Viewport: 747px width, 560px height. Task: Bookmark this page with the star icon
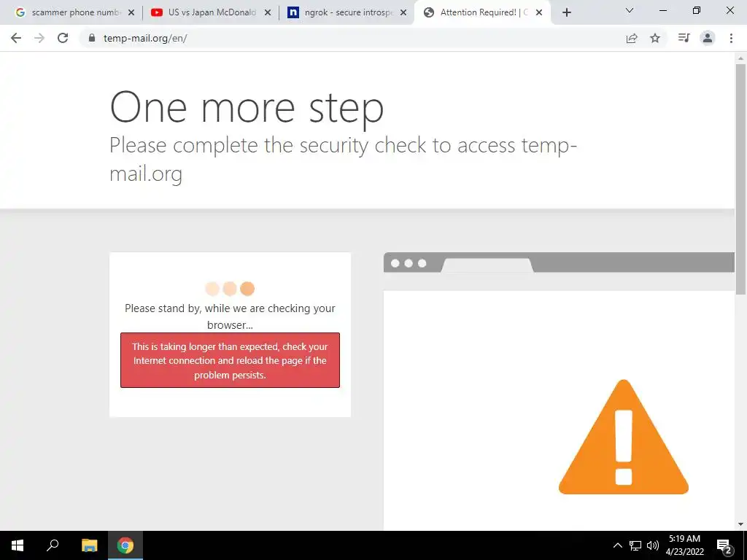(x=655, y=38)
